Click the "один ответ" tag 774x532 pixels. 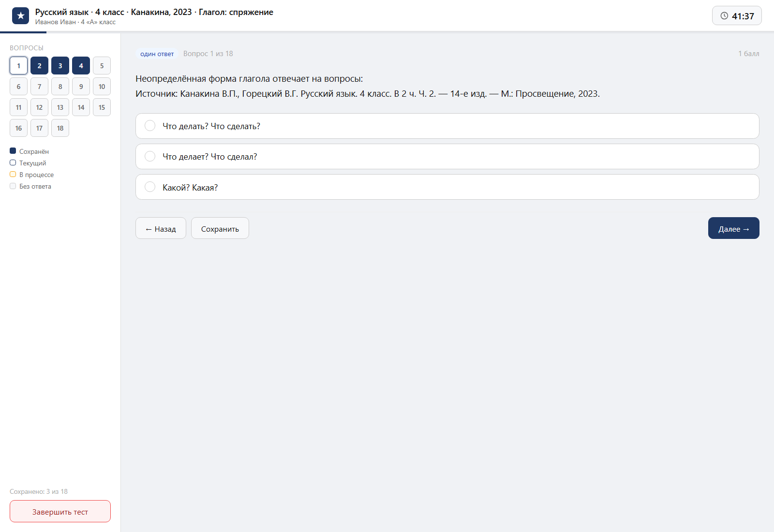157,54
